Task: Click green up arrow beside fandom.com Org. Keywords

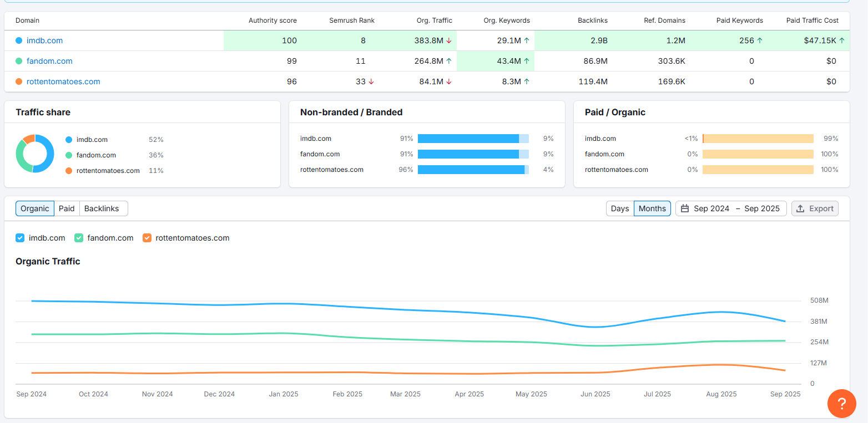Action: tap(526, 61)
